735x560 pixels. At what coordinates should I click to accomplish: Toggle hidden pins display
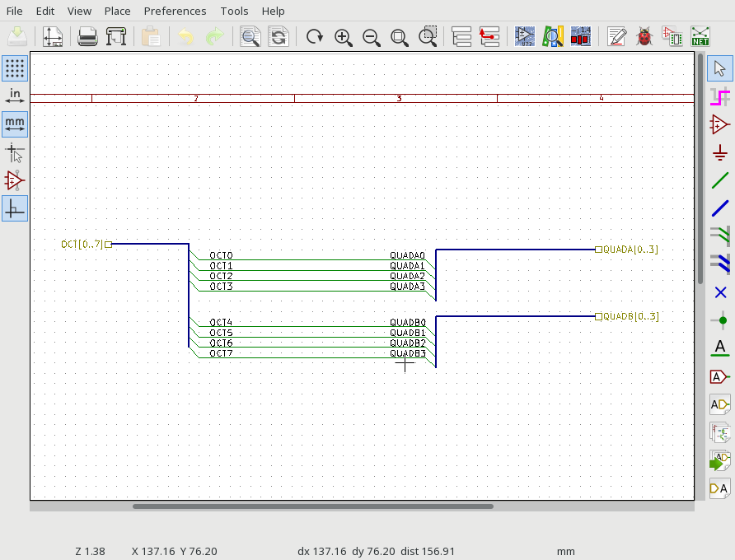(15, 180)
